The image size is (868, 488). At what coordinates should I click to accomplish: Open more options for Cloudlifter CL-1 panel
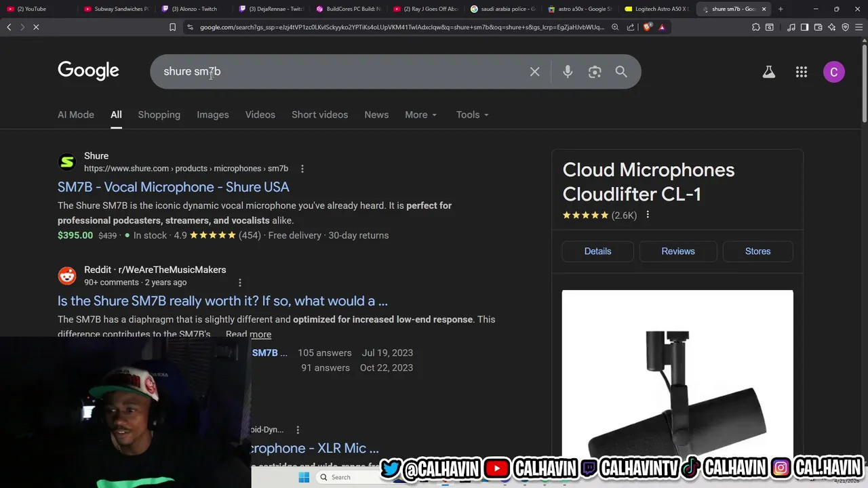point(648,215)
